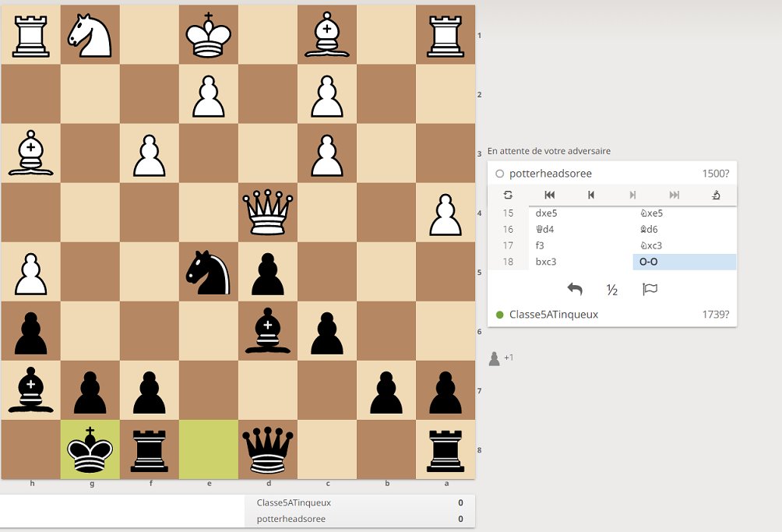Resign using the flag icon

(x=650, y=289)
